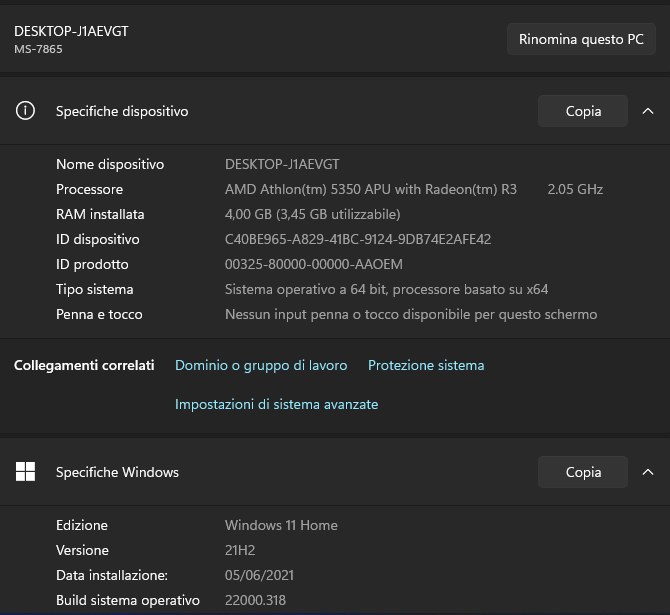Select AMD Athlon(tm) 5350 APU processor value

pyautogui.click(x=371, y=189)
